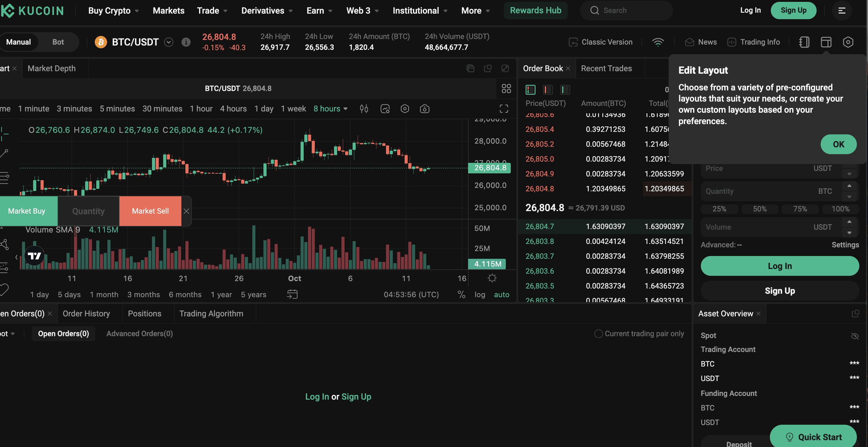
Task: Click the chart camera snapshot icon
Action: click(424, 109)
